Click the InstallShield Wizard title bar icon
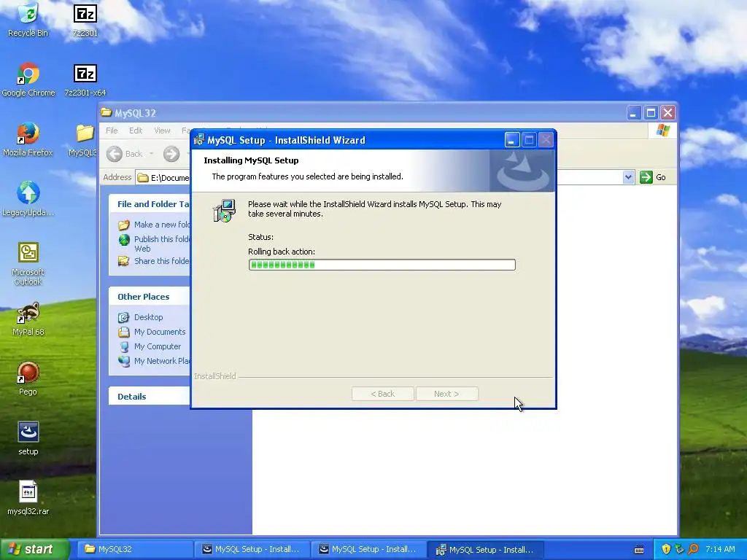This screenshot has height=560, width=747. click(199, 139)
